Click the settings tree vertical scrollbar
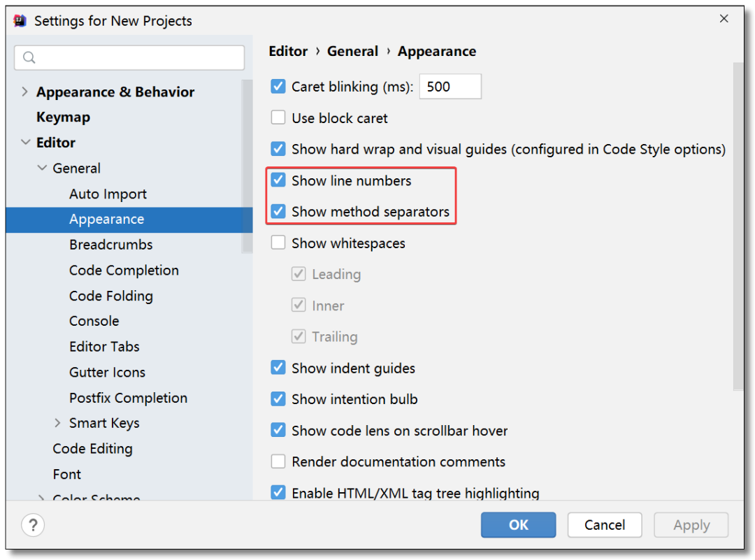 pos(247,166)
